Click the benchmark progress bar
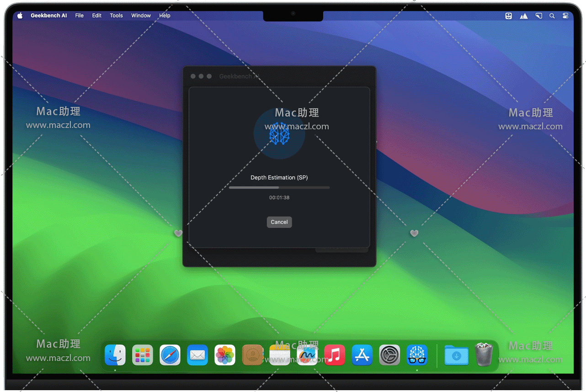 (279, 187)
